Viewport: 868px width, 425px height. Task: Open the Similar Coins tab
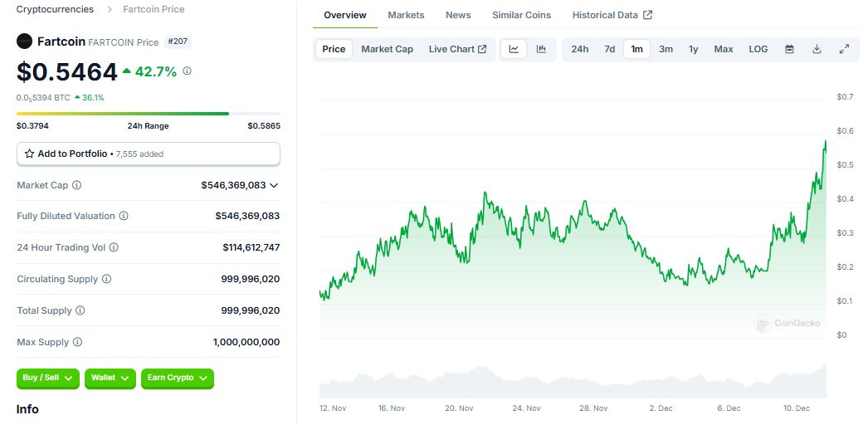[x=521, y=15]
